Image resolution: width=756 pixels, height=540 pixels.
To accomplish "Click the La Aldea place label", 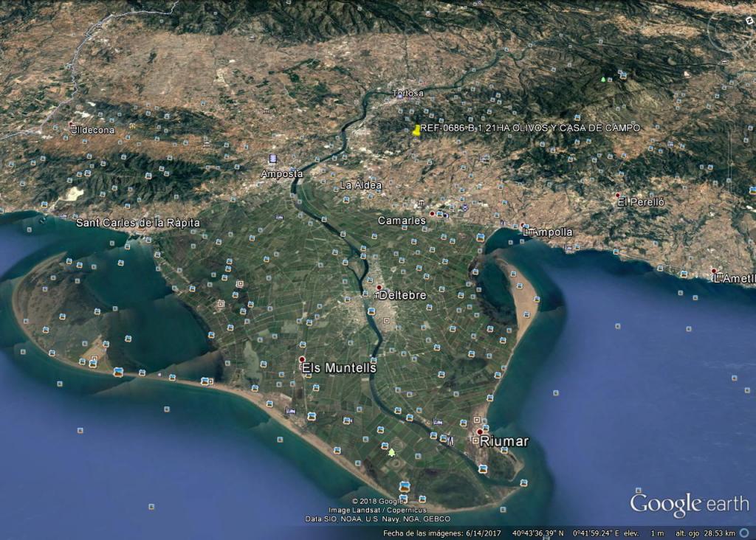I will coord(361,185).
